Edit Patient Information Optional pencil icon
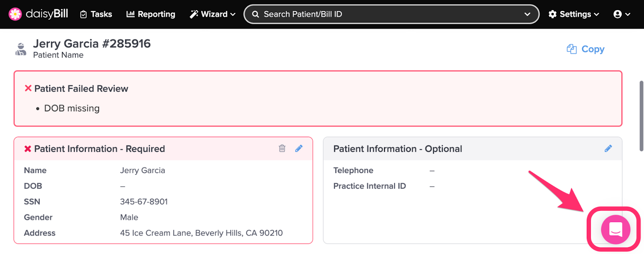The image size is (644, 254). (x=608, y=148)
